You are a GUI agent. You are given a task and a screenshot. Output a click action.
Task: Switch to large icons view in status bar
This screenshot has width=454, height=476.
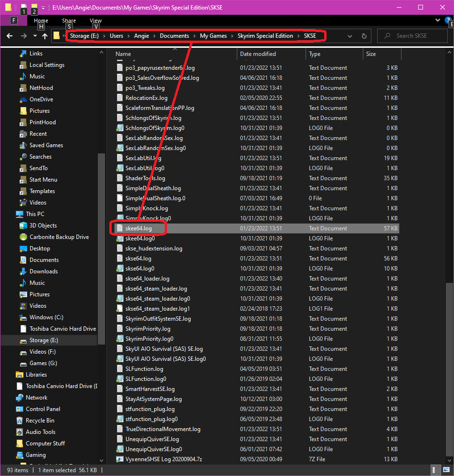446,470
